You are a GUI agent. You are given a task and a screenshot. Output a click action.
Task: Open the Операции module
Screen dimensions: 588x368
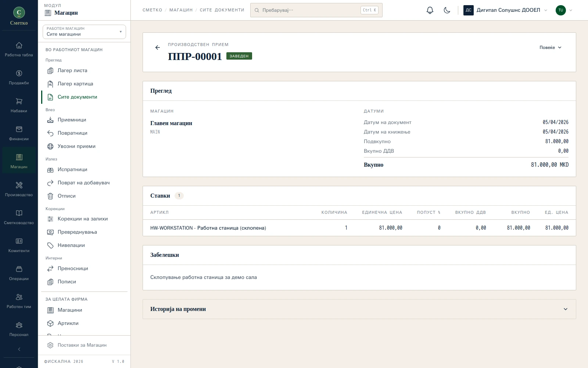click(19, 273)
